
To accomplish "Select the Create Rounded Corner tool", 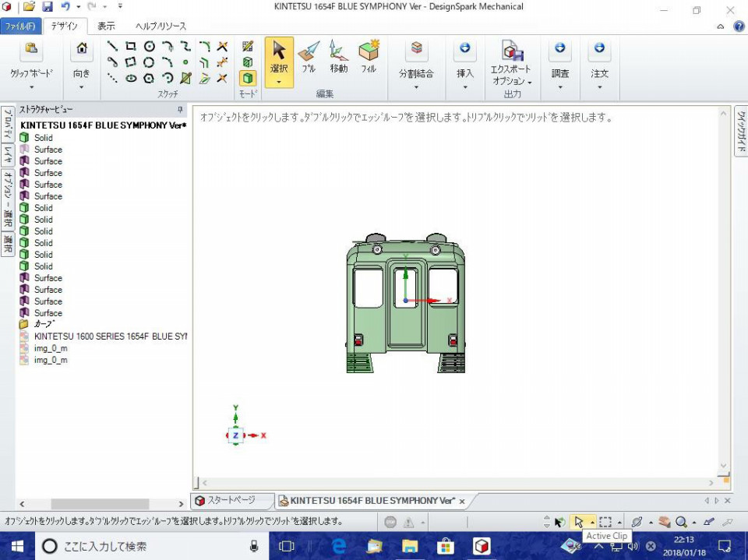I will point(204,46).
